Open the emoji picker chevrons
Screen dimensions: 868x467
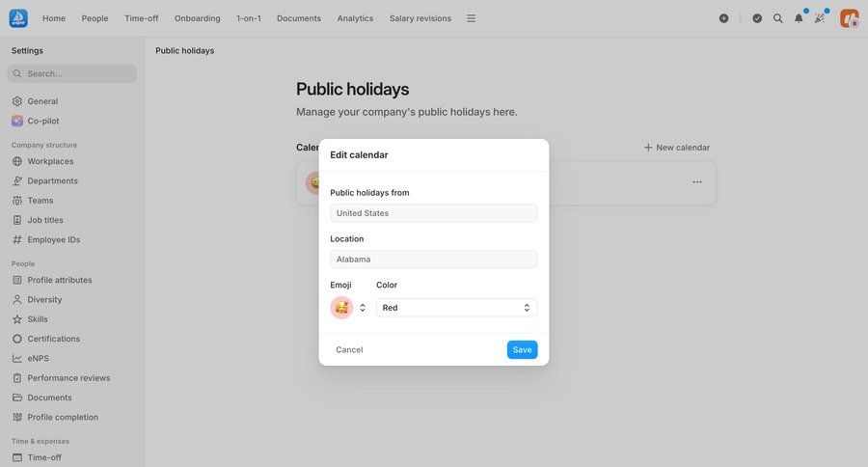point(363,308)
